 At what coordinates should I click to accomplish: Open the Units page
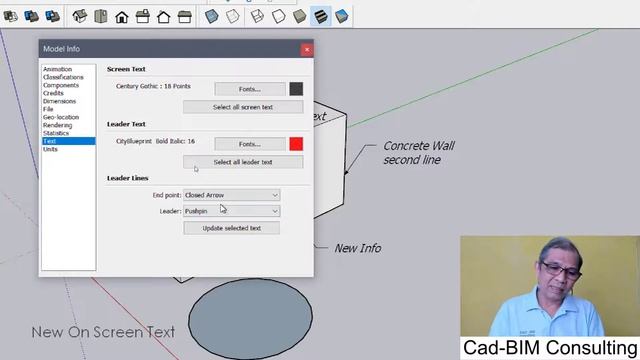(x=50, y=149)
